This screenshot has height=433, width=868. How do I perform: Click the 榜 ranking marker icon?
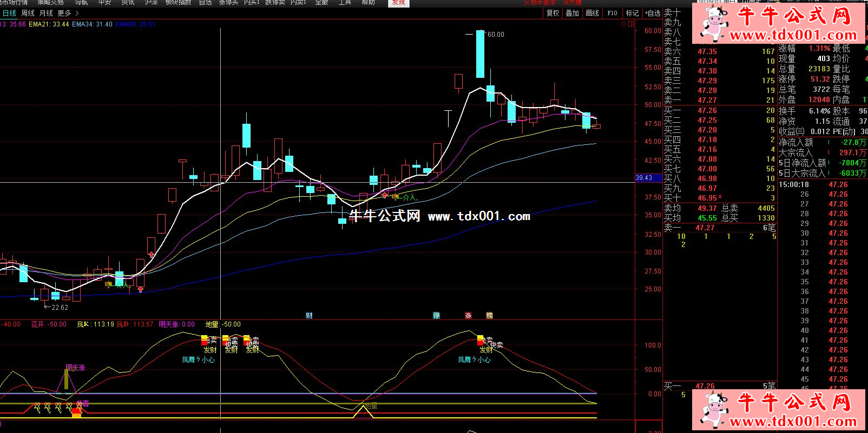pyautogui.click(x=489, y=316)
